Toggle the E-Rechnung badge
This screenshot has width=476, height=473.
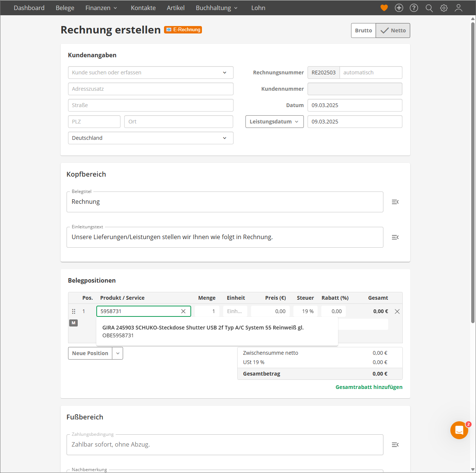point(183,30)
